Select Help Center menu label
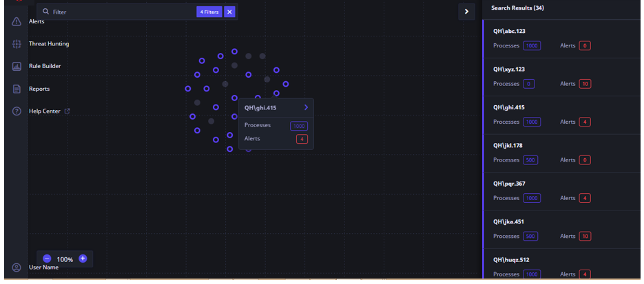The height and width of the screenshot is (284, 644). tap(44, 111)
